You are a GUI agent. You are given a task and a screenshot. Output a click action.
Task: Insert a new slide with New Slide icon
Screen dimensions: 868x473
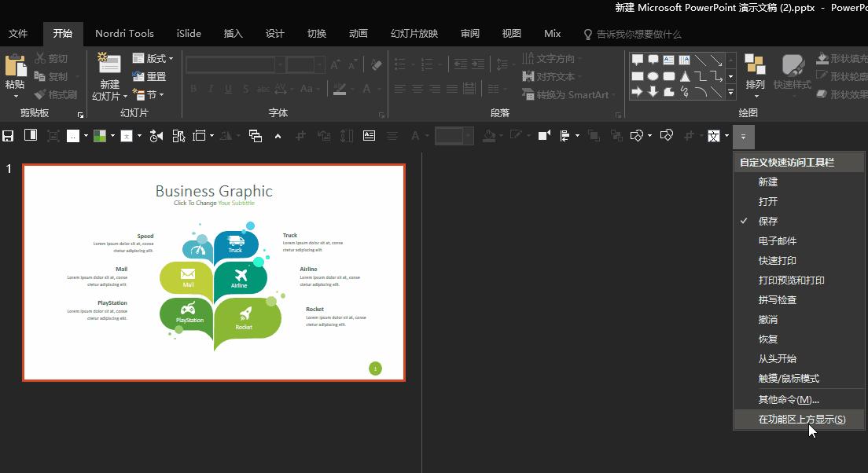tap(108, 68)
